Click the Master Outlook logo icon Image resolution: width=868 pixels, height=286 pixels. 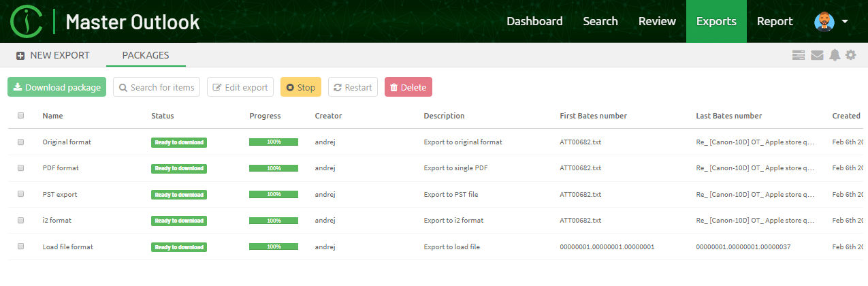[27, 21]
